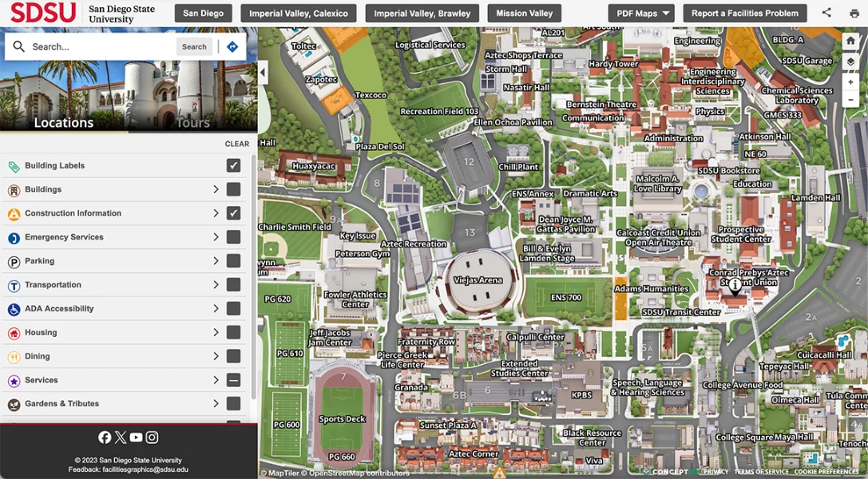Click the Parking P icon
The image size is (868, 479).
(x=14, y=262)
